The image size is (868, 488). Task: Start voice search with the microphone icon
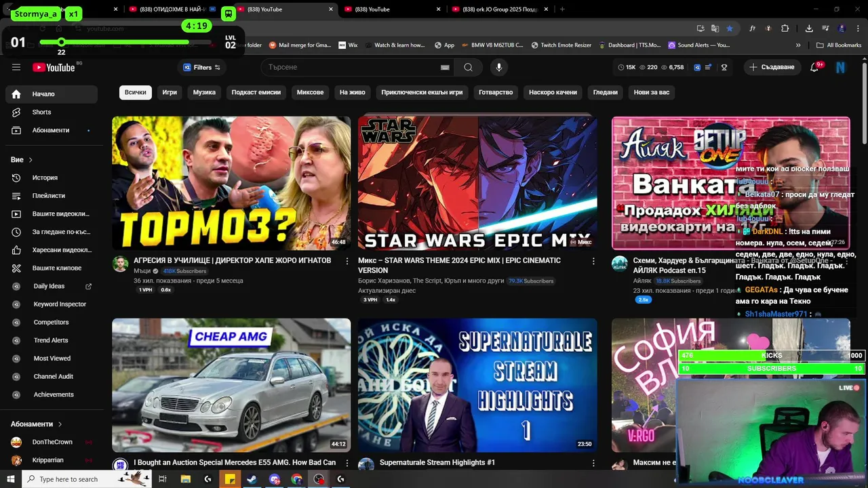(x=499, y=67)
